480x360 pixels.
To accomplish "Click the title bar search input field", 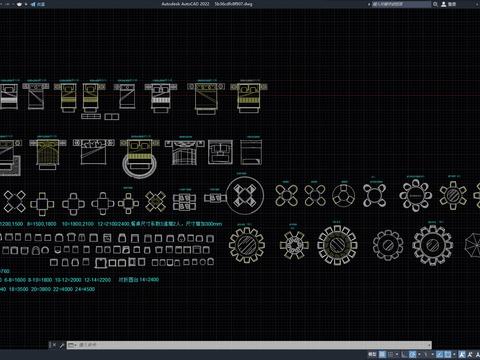I will click(401, 4).
